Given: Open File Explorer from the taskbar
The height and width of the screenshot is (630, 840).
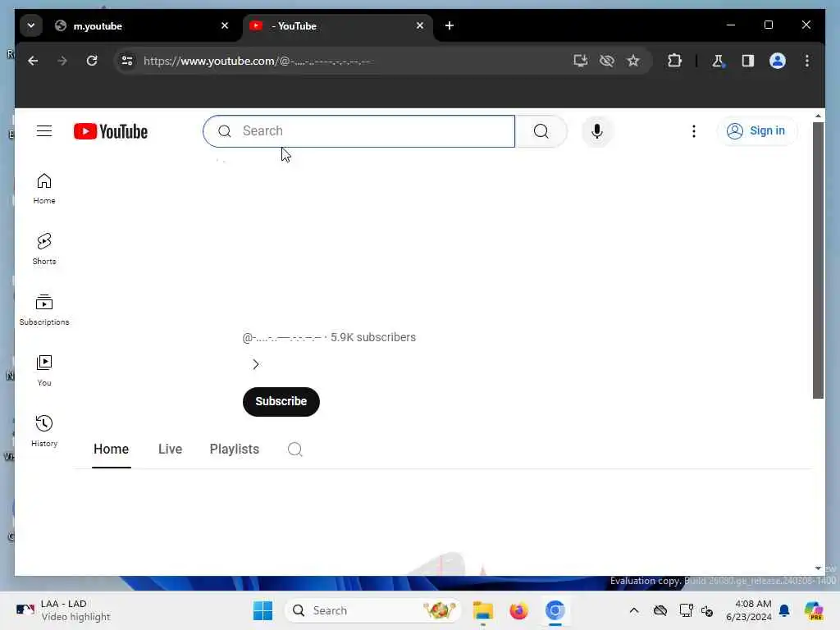Looking at the screenshot, I should click(482, 610).
